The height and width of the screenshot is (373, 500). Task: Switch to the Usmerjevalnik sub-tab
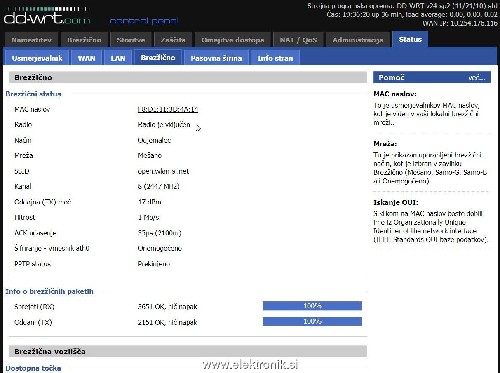(37, 58)
